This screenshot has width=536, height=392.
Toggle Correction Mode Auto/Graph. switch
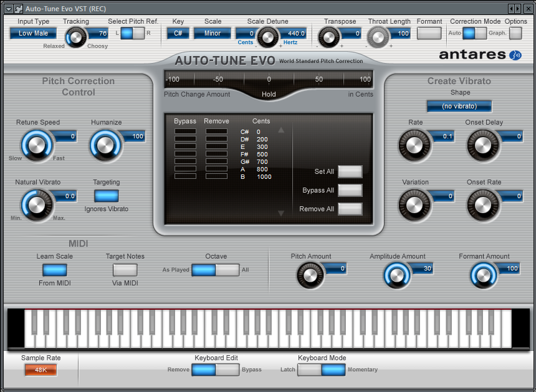[x=474, y=34]
